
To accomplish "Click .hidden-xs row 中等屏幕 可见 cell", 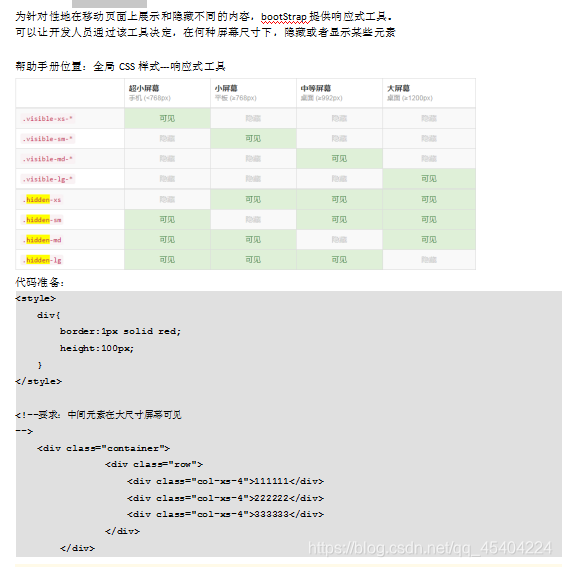I will point(339,199).
